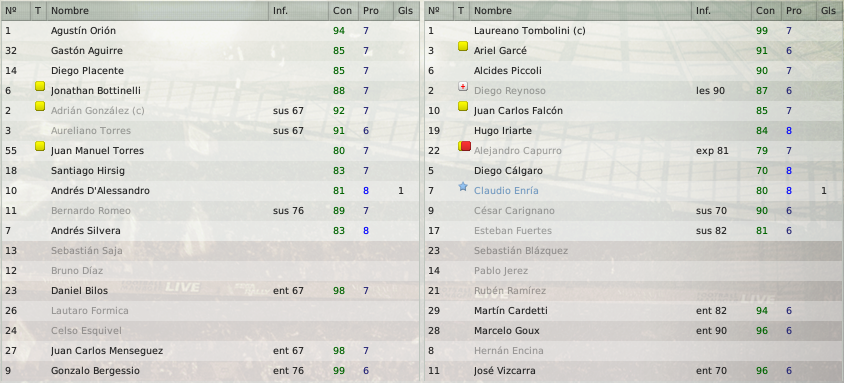The width and height of the screenshot is (844, 383).
Task: Sort left table by Con header
Action: coord(343,11)
